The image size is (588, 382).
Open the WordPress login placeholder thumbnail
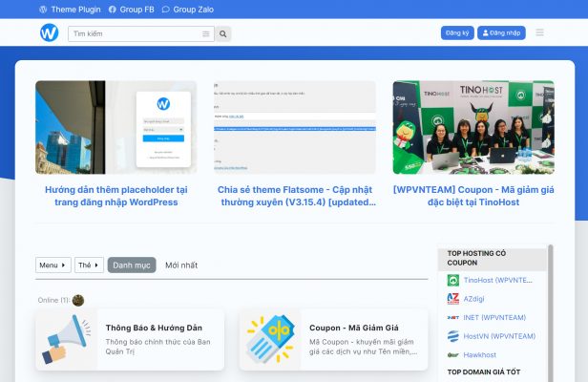pyautogui.click(x=115, y=127)
